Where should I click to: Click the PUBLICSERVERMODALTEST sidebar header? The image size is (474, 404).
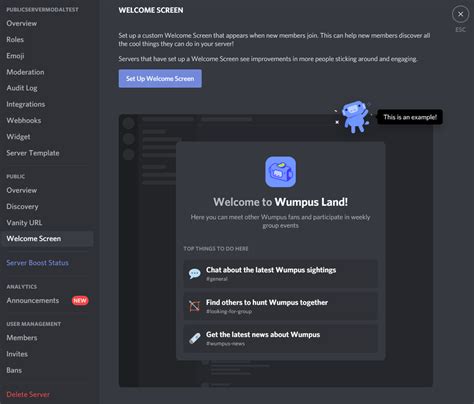tap(43, 10)
